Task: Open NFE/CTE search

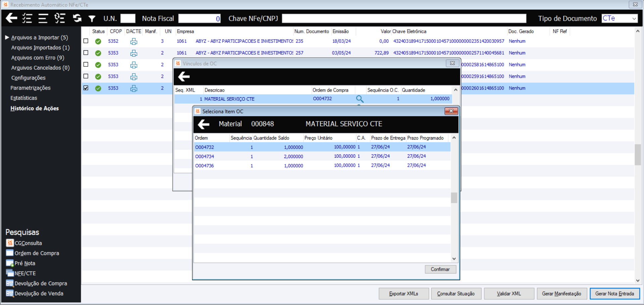Action: pos(21,273)
